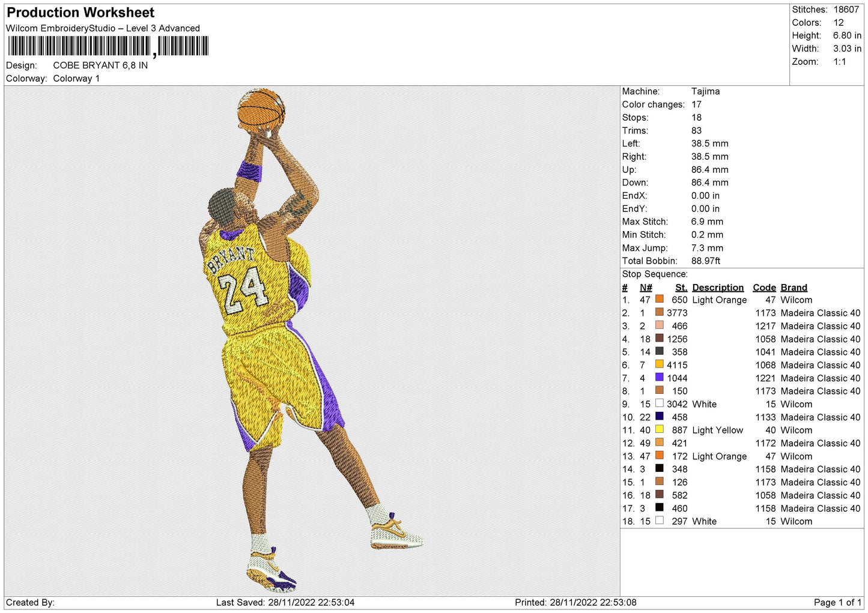Click the dark brown swatch in stop 4
868x613 pixels.
pyautogui.click(x=659, y=338)
